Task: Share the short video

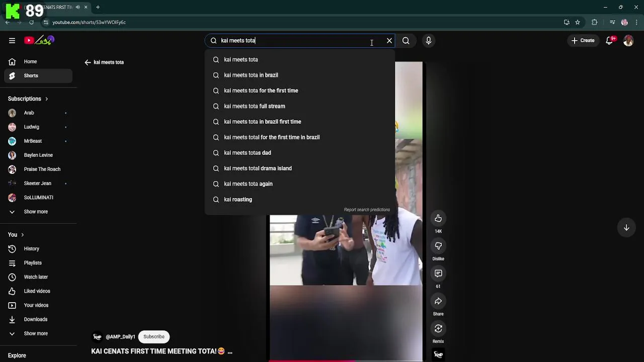Action: tap(438, 301)
